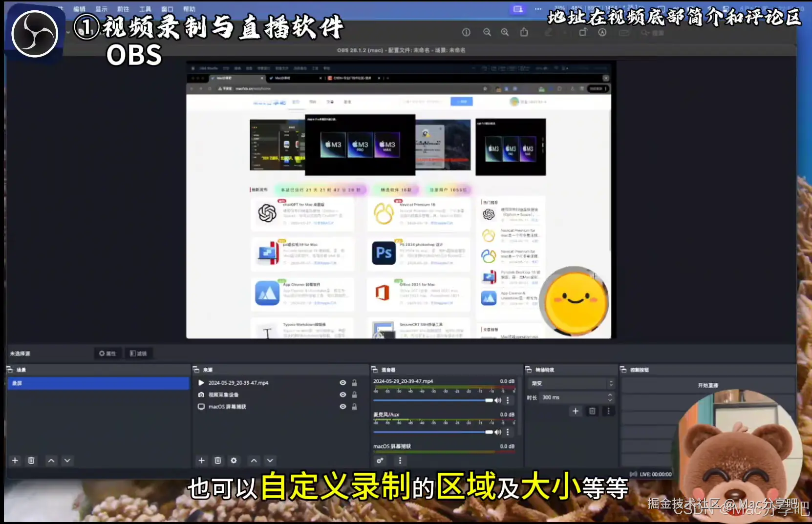Delete the selected scene using the trash icon
Screen dimensions: 812x524
click(x=31, y=461)
